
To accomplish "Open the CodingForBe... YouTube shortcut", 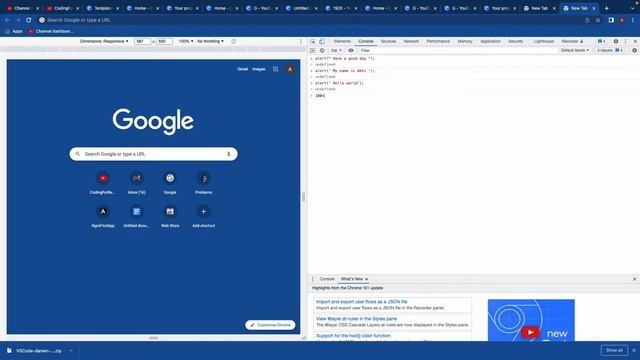I will tap(103, 183).
